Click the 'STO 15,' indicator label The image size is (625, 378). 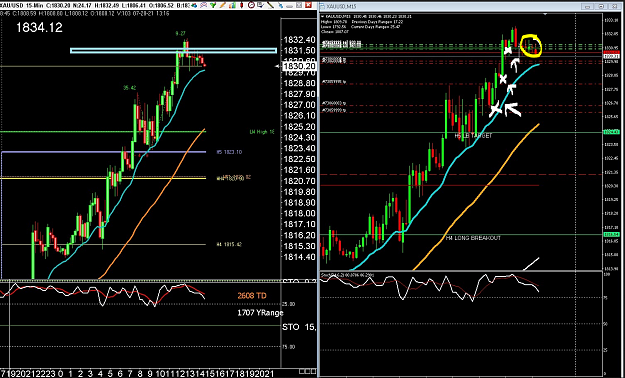click(x=299, y=327)
